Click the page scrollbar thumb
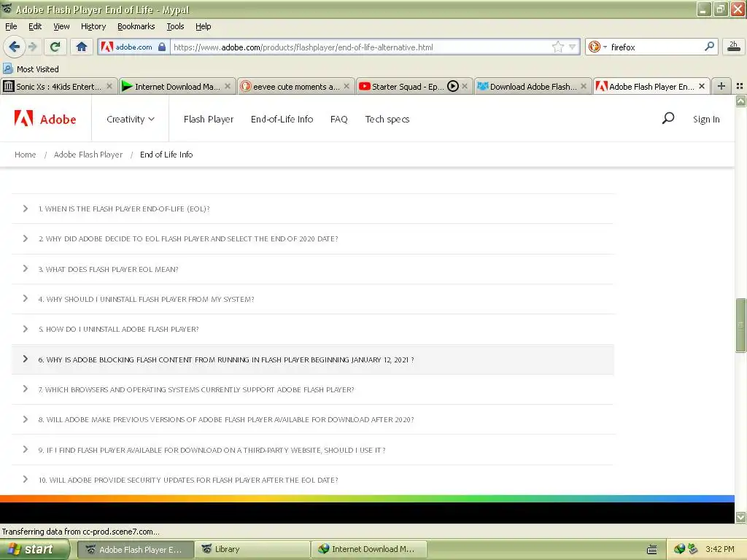The height and width of the screenshot is (560, 747). (x=740, y=325)
